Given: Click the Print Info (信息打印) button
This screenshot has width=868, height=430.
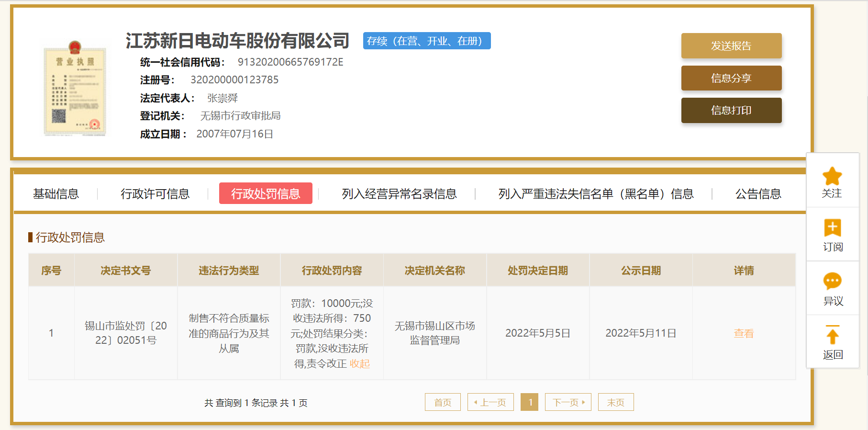Looking at the screenshot, I should tap(731, 111).
